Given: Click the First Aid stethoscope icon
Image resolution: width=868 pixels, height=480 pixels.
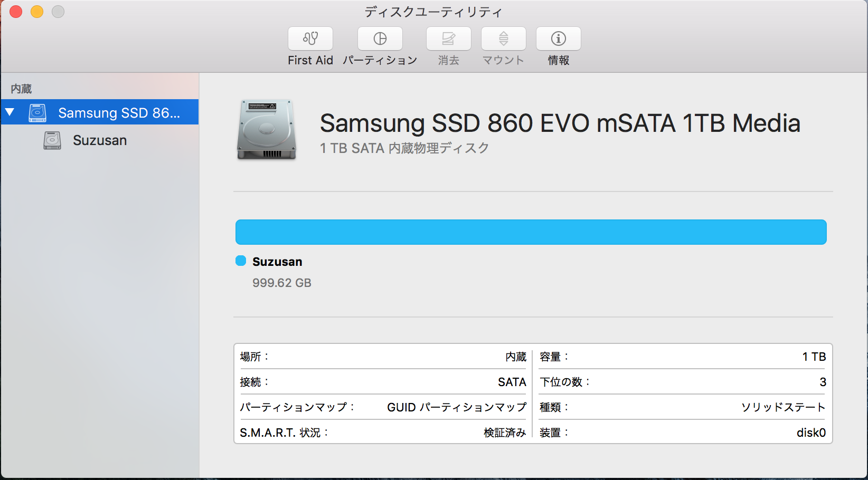Looking at the screenshot, I should [x=310, y=39].
